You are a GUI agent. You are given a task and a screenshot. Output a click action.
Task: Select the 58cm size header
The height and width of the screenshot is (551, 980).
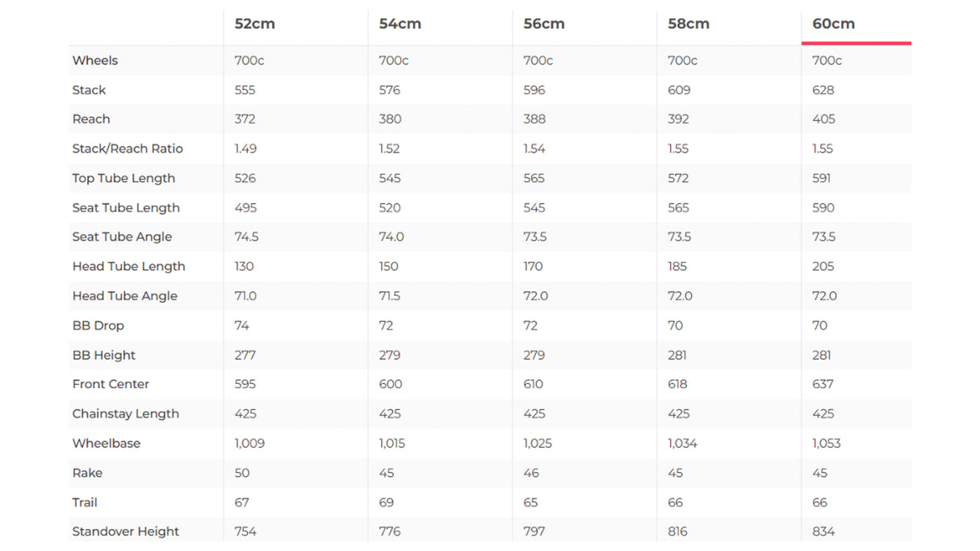pos(688,24)
